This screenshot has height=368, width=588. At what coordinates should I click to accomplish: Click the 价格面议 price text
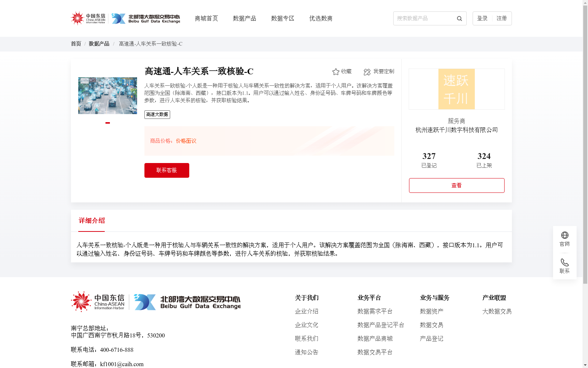click(186, 141)
